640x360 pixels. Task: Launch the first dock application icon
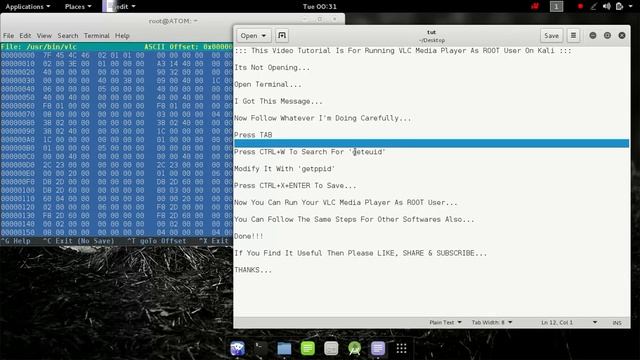[x=238, y=348]
